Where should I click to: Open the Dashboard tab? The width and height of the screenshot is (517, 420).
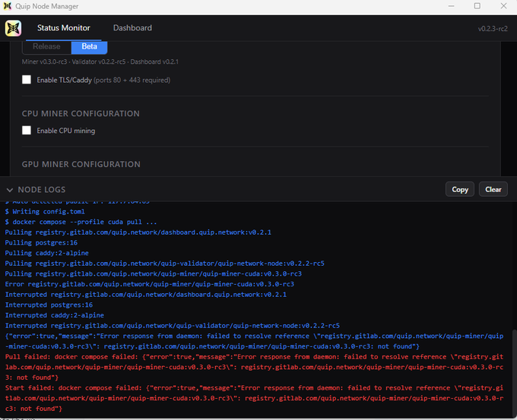132,28
